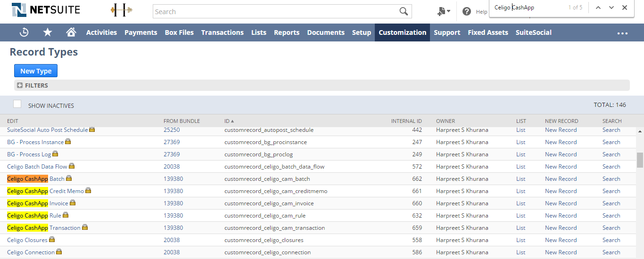Viewport: 644px width, 259px height.
Task: Click Search link for Celigo CashApp Transaction
Action: coord(611,228)
